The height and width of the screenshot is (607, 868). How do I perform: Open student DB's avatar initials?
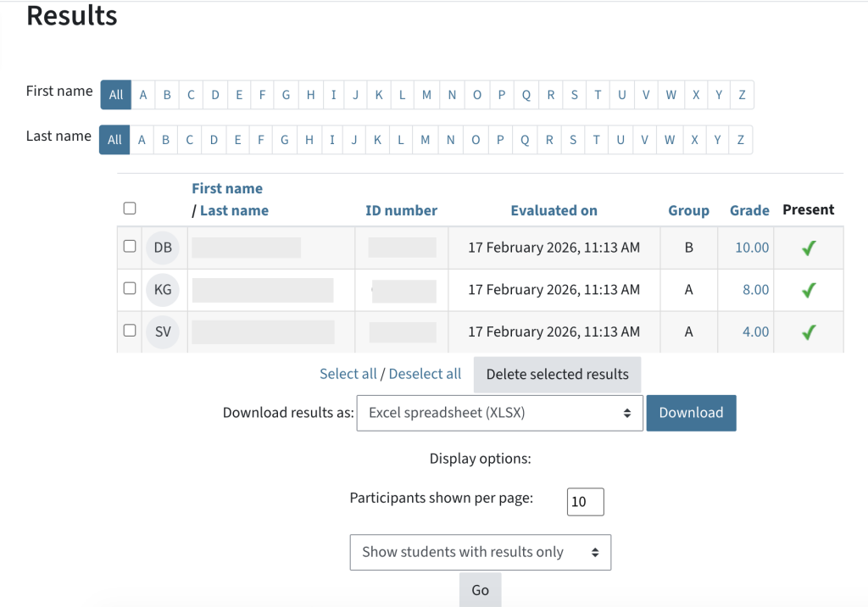coord(162,248)
